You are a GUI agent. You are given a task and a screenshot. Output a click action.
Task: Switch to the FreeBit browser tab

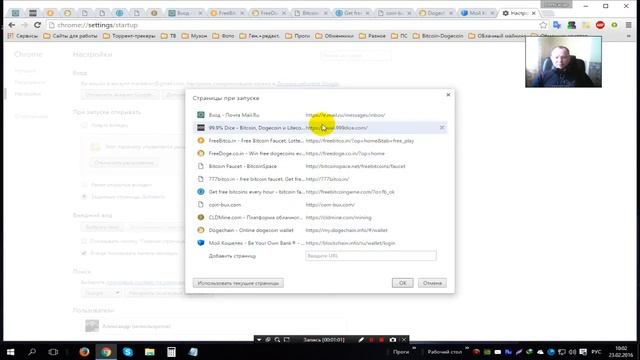point(227,13)
